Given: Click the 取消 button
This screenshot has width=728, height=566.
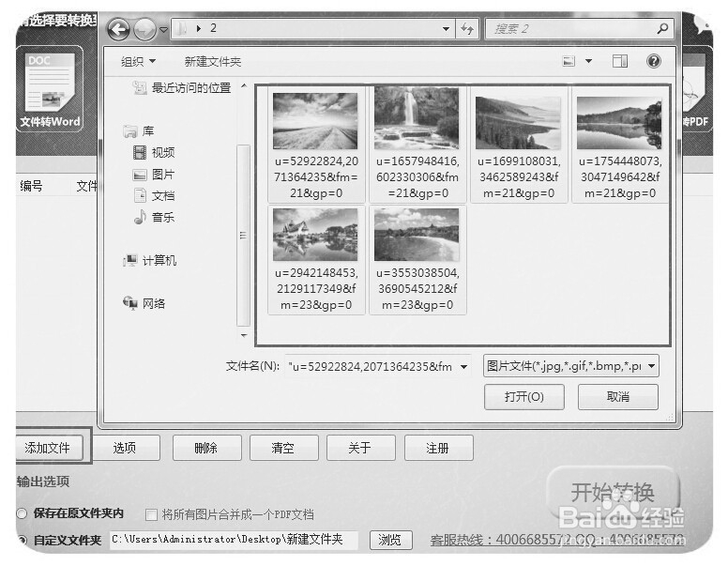Looking at the screenshot, I should tap(617, 397).
